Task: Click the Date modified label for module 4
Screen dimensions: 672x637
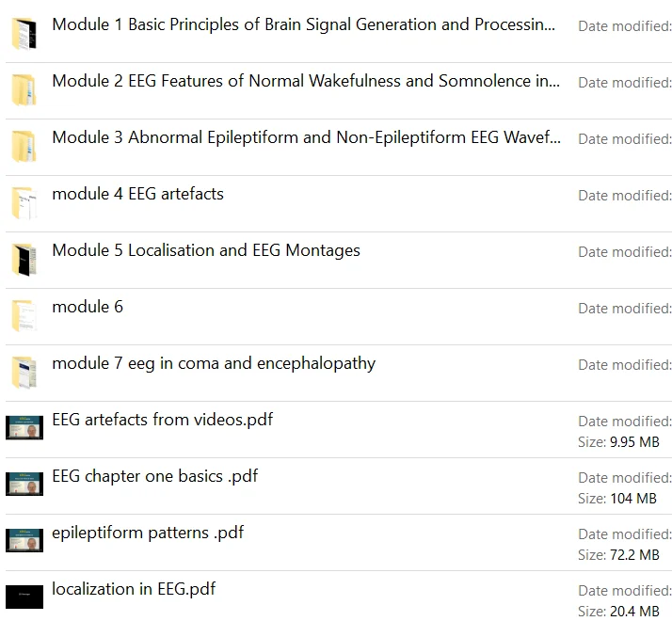Action: pos(624,196)
